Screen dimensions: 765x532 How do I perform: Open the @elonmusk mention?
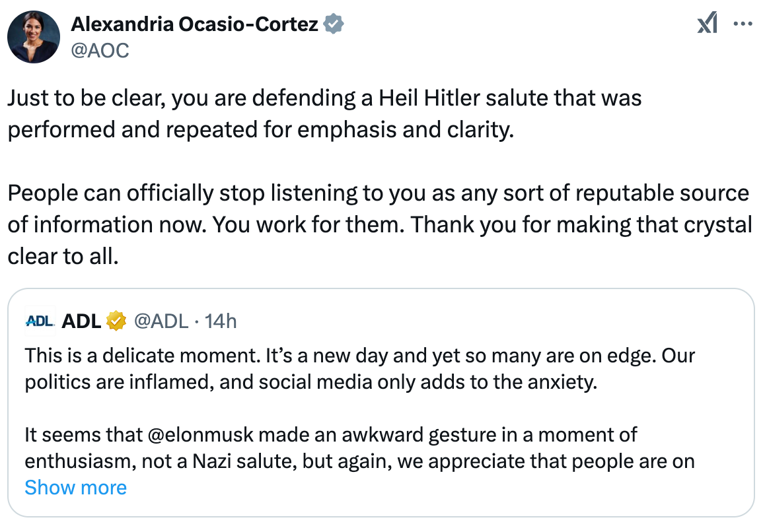(x=200, y=434)
